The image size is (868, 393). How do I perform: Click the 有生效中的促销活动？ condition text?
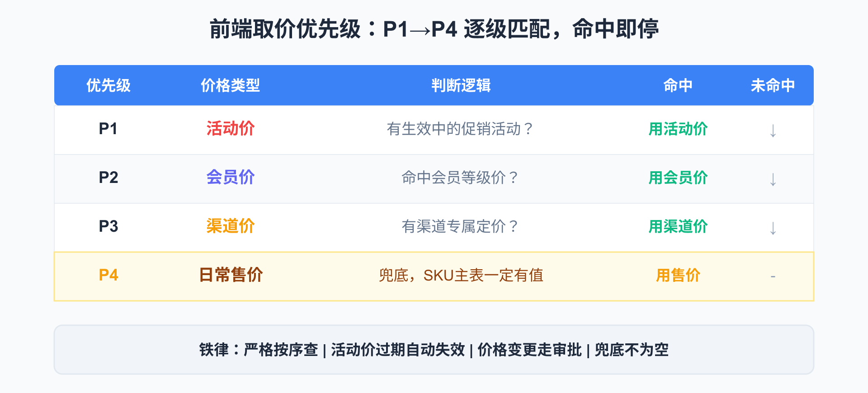461,129
